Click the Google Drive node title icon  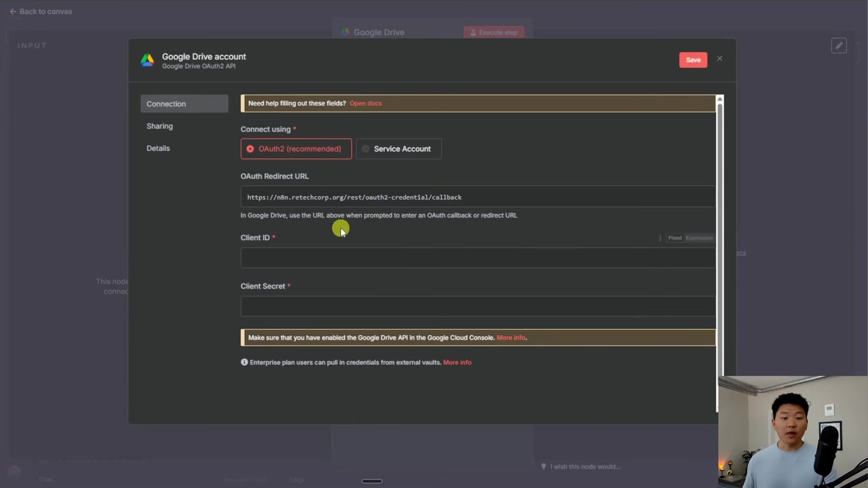tap(346, 32)
